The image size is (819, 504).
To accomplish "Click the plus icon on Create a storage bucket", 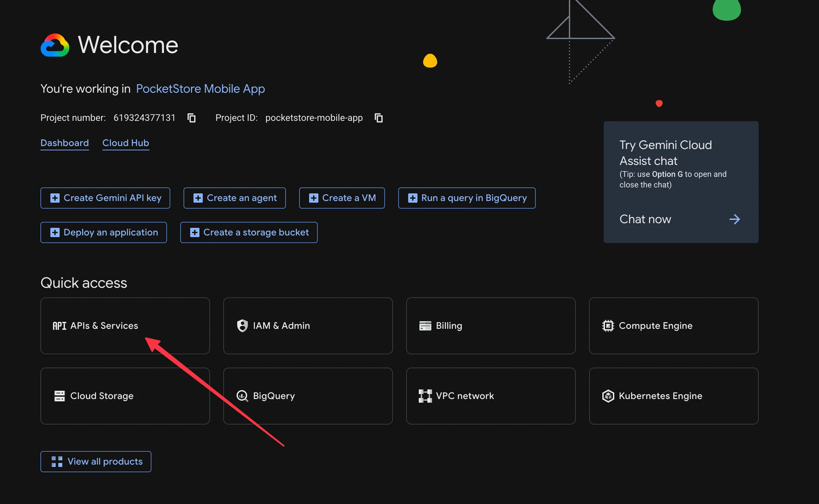I will (194, 232).
